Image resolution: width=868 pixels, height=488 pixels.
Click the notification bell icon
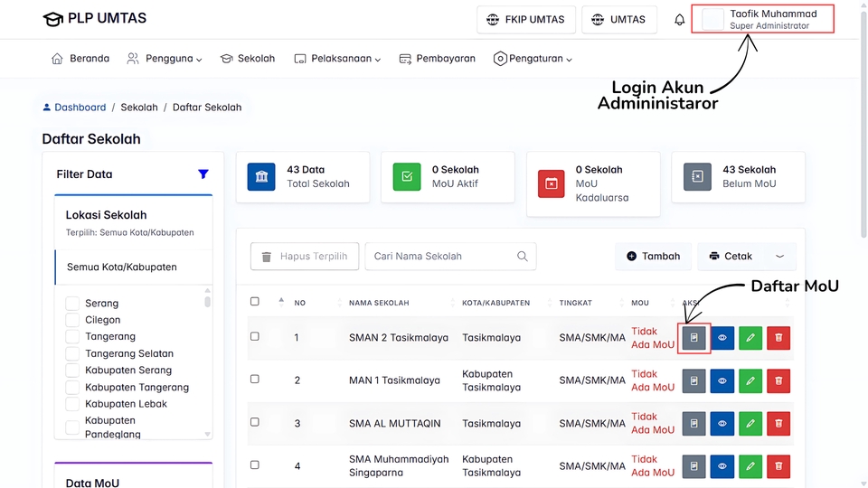tap(679, 20)
